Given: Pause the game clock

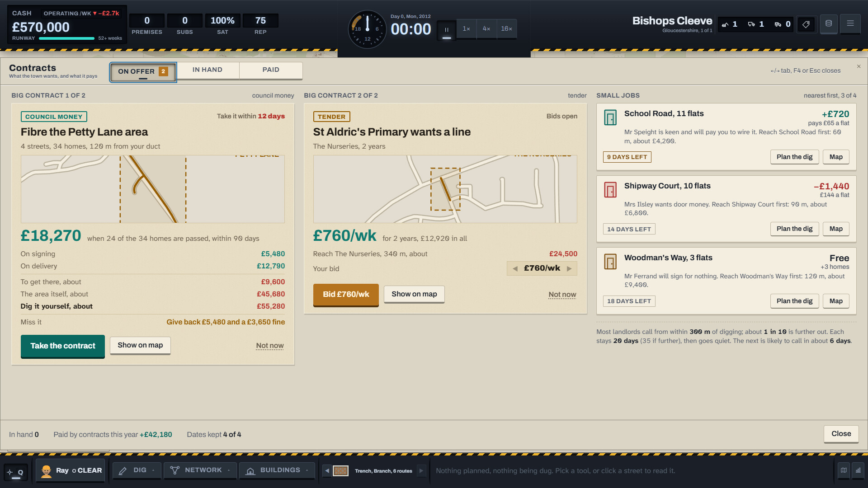Looking at the screenshot, I should [x=447, y=30].
